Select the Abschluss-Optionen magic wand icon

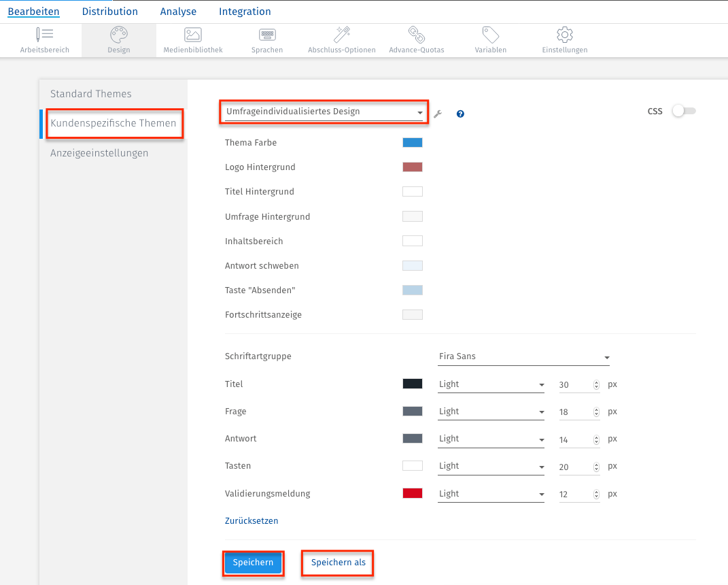point(341,35)
